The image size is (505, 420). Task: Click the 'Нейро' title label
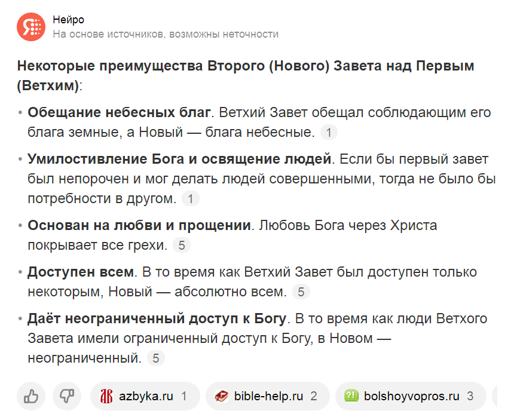[x=68, y=20]
